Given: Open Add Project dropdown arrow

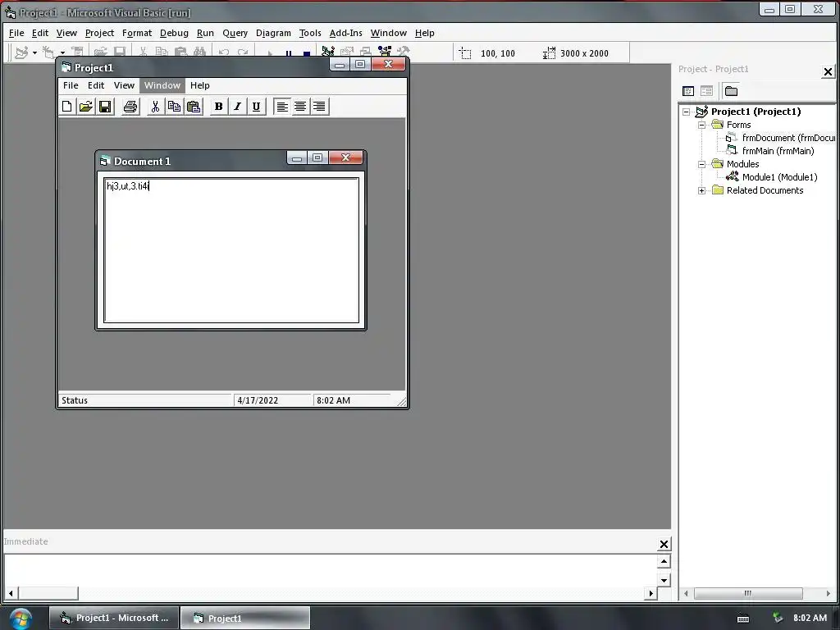Looking at the screenshot, I should coord(34,52).
